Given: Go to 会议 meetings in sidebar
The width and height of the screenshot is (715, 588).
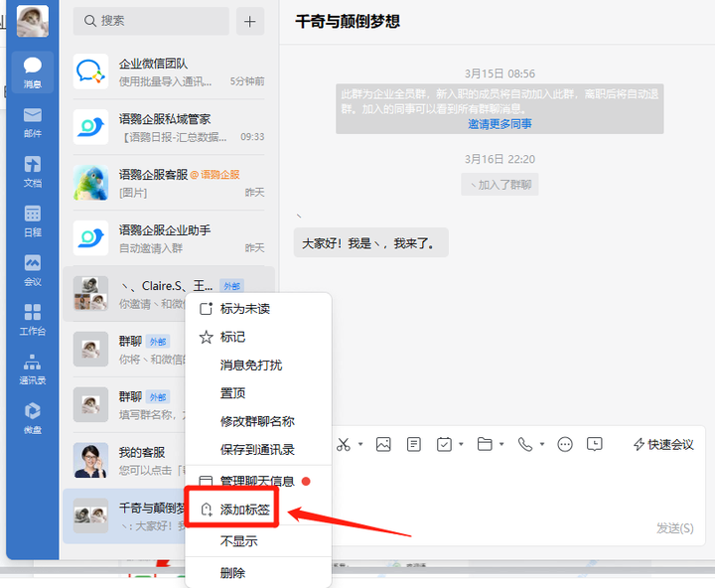Looking at the screenshot, I should (x=33, y=269).
